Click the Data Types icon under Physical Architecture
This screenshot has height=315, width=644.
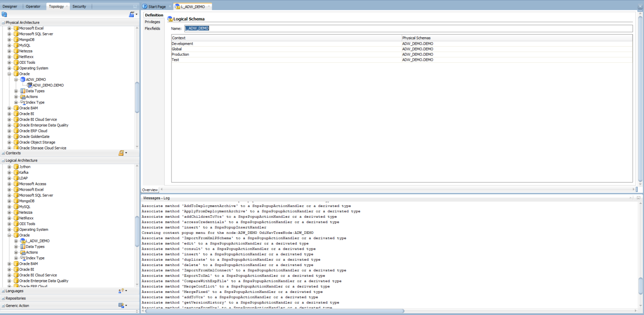[x=23, y=91]
